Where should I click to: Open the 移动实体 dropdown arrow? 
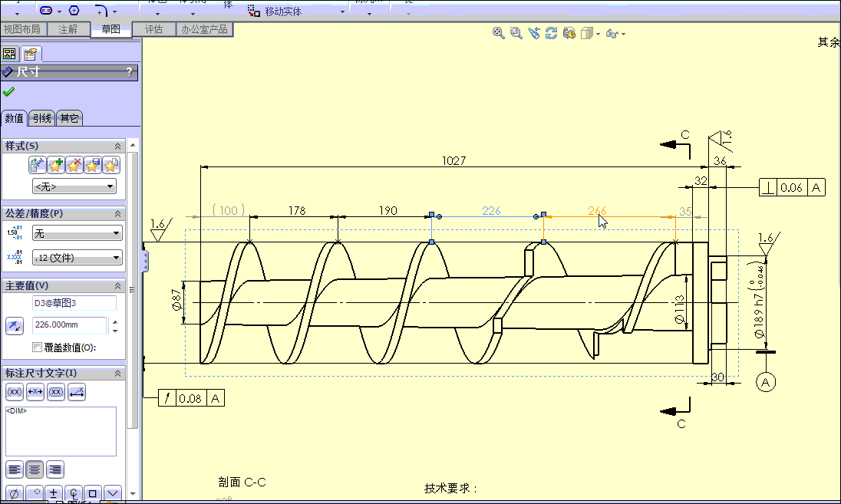coord(342,12)
